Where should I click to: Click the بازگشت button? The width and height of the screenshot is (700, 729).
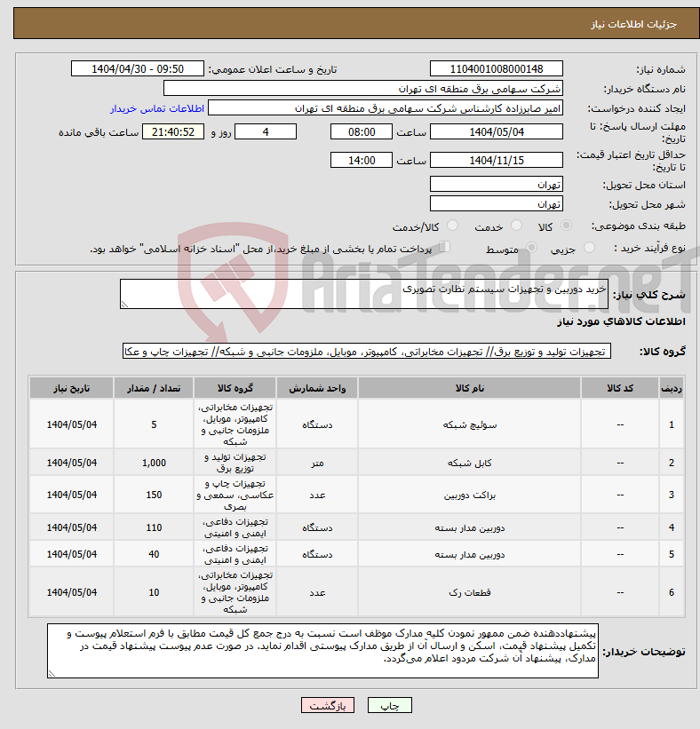328,705
